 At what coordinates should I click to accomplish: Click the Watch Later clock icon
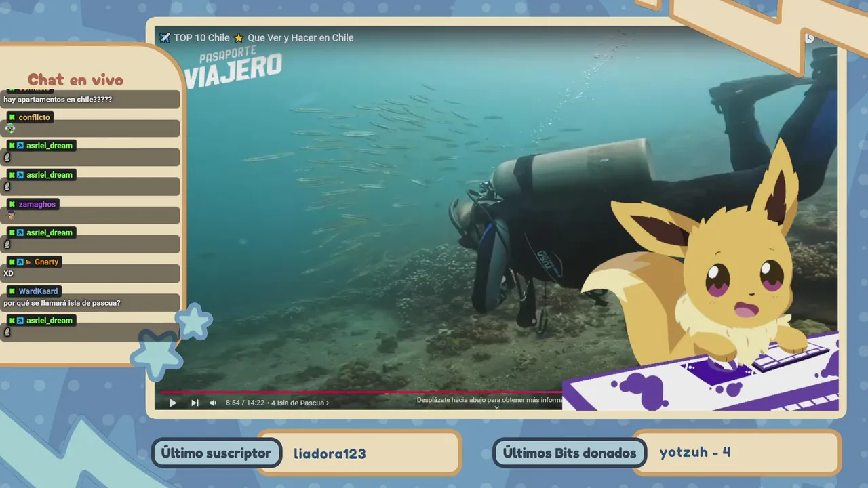click(x=809, y=39)
